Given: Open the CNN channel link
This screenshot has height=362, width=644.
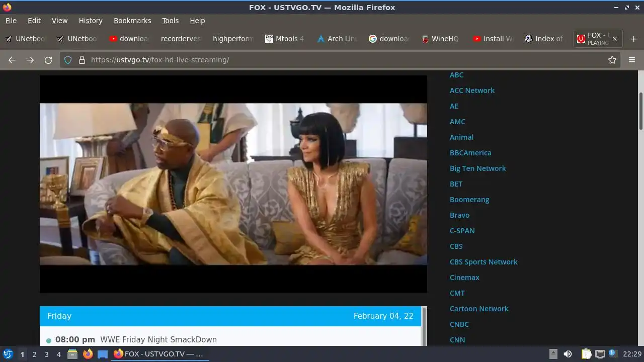Looking at the screenshot, I should 457,340.
